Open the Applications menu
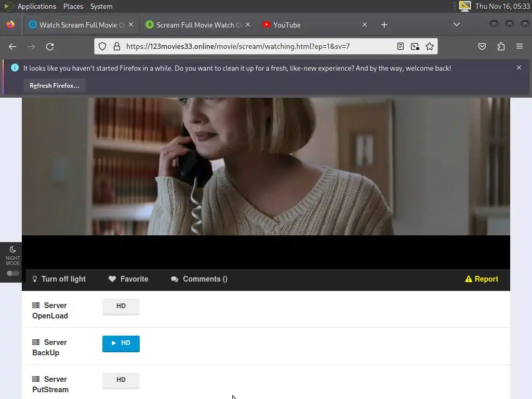The image size is (532, 399). coord(37,6)
